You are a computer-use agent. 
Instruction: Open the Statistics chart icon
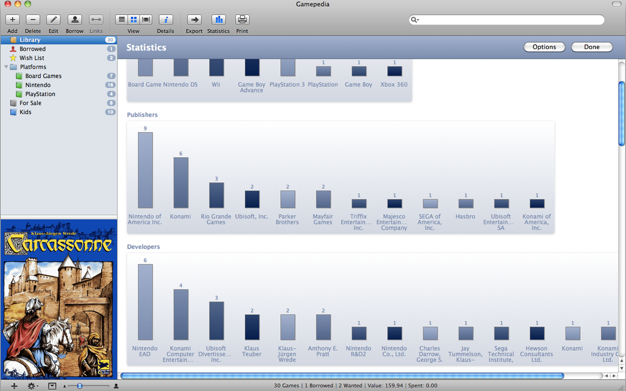pos(218,20)
